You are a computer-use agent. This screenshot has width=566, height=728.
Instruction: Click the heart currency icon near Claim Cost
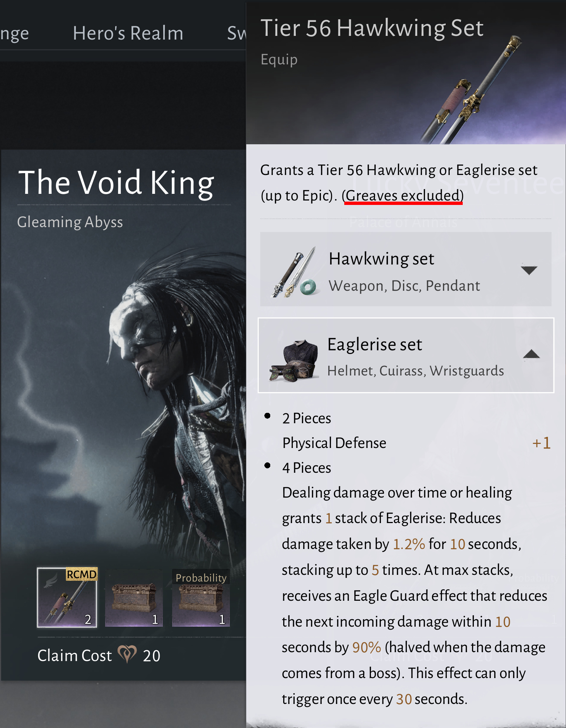click(x=127, y=654)
